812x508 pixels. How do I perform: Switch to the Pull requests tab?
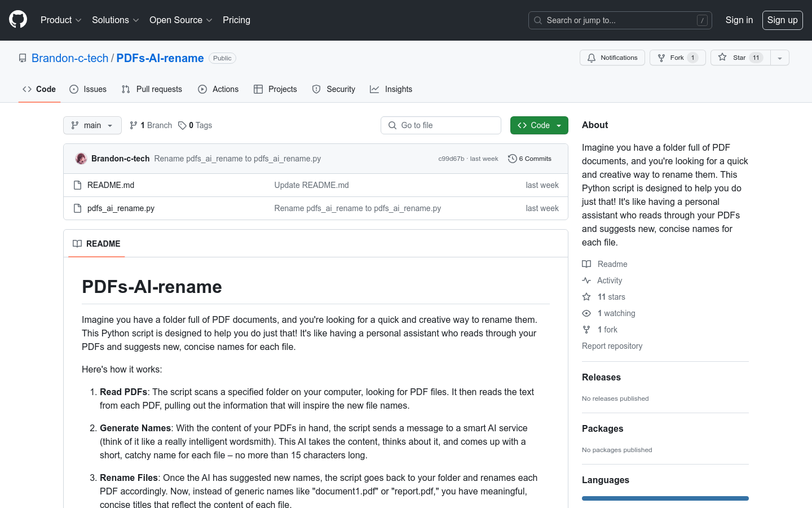point(152,89)
